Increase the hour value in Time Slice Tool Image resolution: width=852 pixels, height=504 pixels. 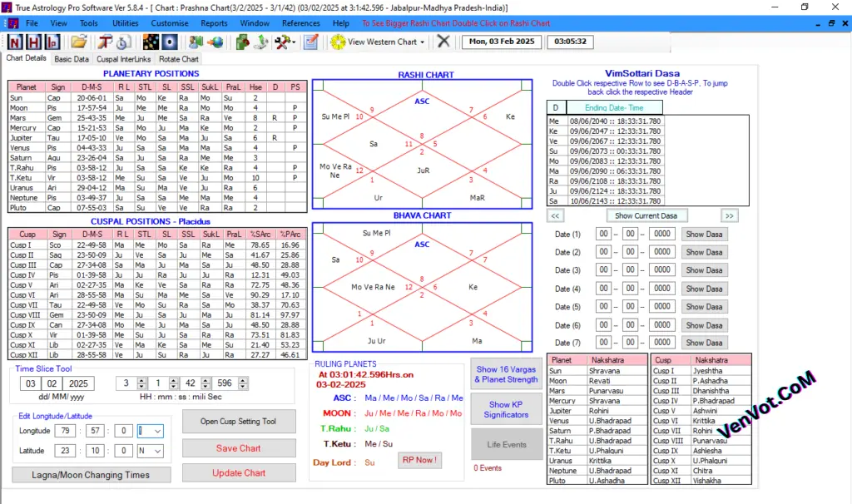[141, 380]
